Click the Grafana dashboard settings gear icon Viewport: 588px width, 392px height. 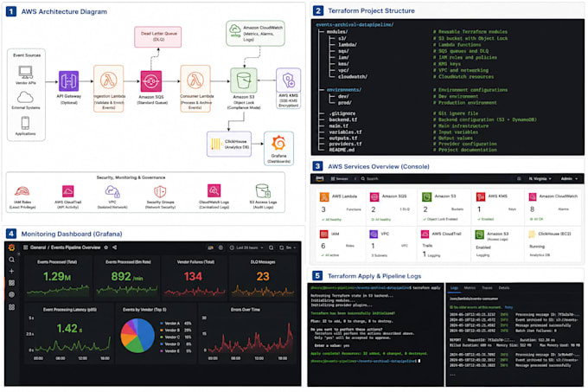tap(220, 247)
